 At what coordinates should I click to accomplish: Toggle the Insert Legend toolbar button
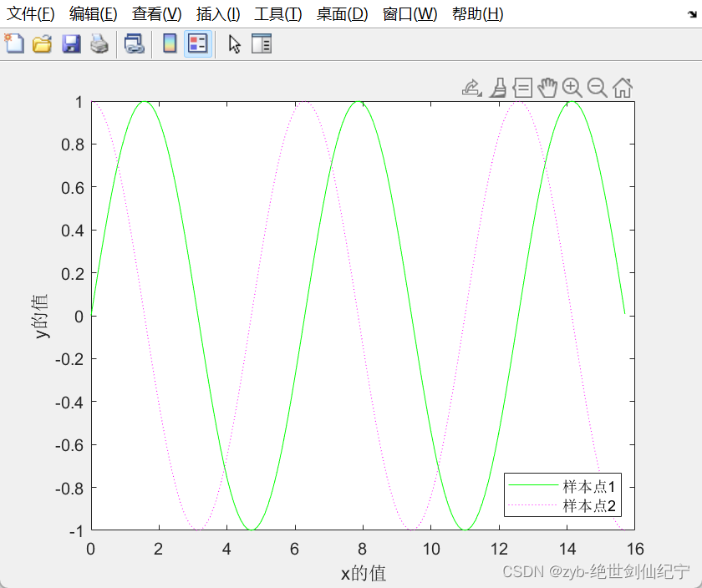click(x=198, y=44)
